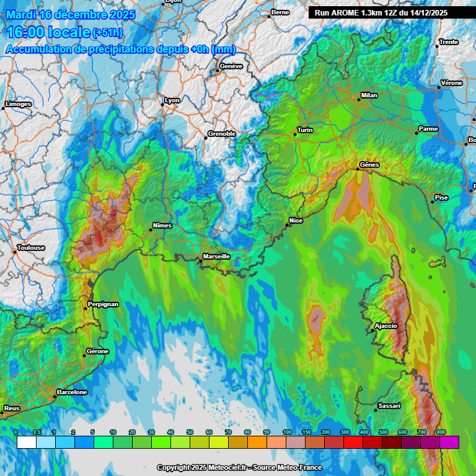Image resolution: width=476 pixels, height=476 pixels.
Task: Click the Berne city label
Action: pos(280,12)
